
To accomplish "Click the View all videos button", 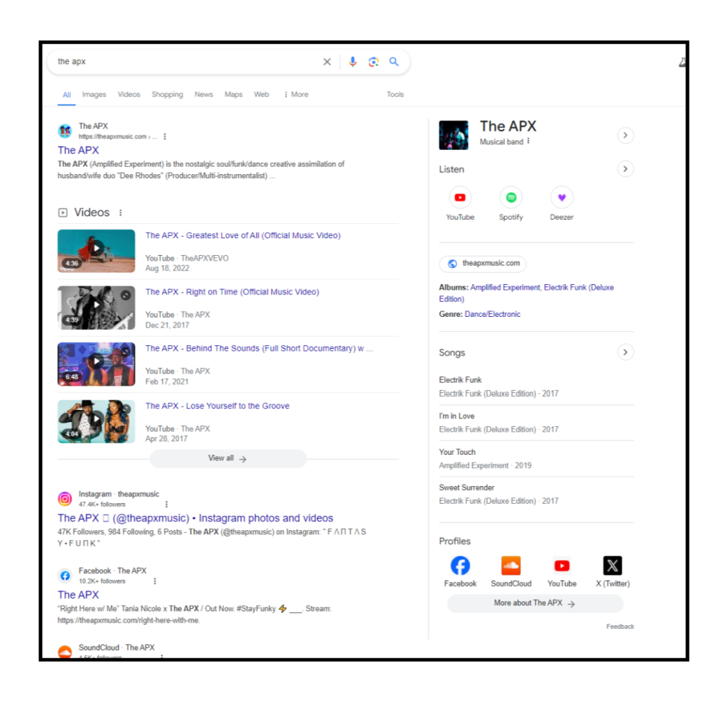I will click(x=227, y=458).
